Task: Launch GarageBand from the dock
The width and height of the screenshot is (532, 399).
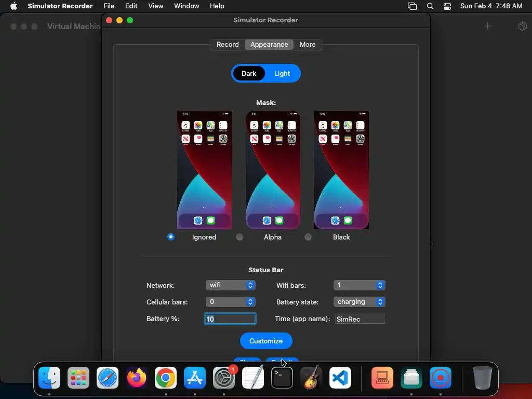Action: 311,378
